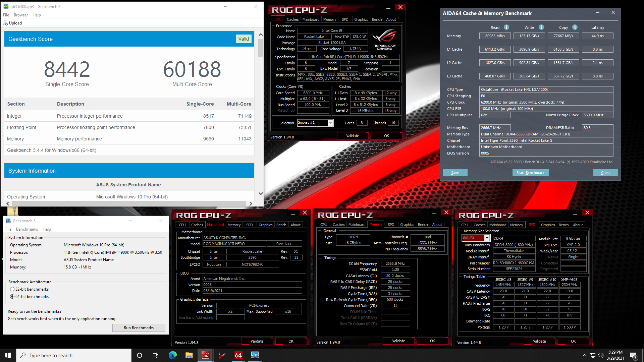Screen dimensions: 644x362
Task: Open SPD tab in Mainboard CPU-Z window
Action: pyautogui.click(x=249, y=225)
